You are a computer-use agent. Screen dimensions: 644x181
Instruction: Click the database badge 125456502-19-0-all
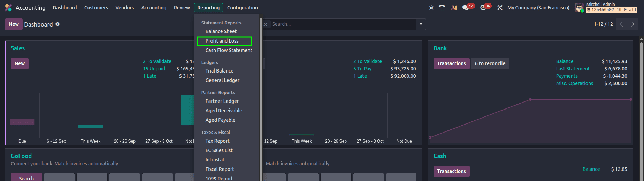[x=612, y=10]
